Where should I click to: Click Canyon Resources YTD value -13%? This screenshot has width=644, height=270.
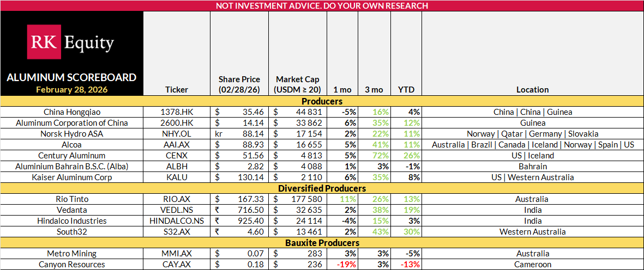tap(411, 265)
